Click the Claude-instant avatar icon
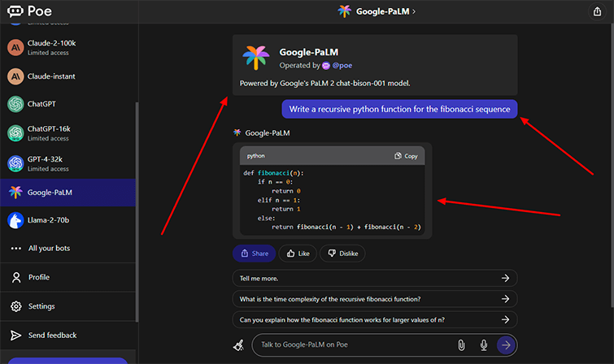Screen dimensions: 614x364 point(15,76)
